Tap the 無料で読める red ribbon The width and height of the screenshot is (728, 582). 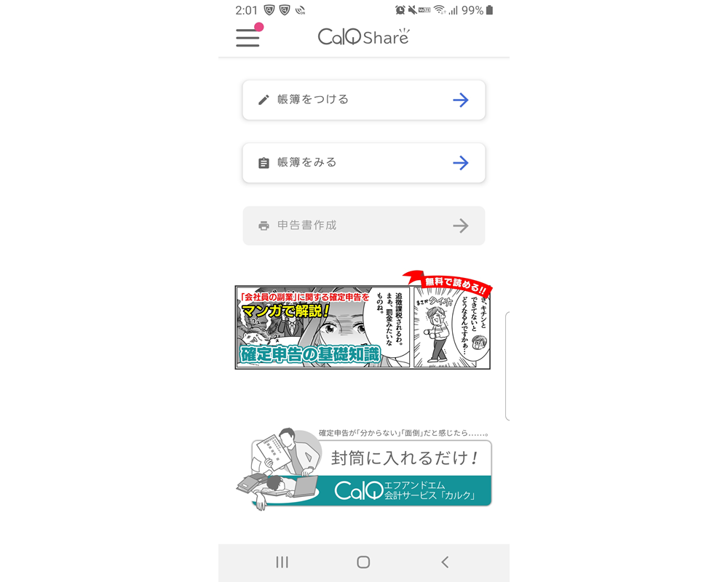448,283
